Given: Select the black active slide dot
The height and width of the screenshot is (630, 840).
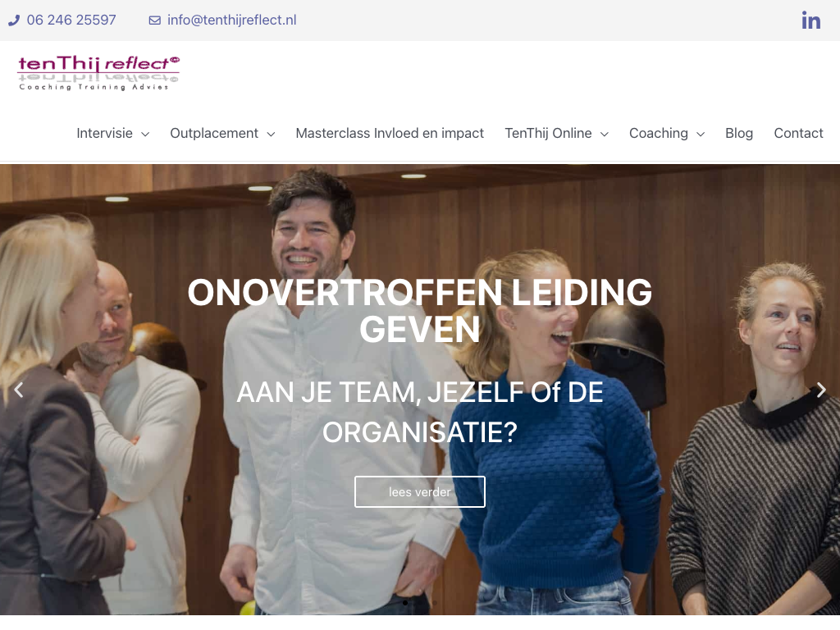Looking at the screenshot, I should pos(405,603).
